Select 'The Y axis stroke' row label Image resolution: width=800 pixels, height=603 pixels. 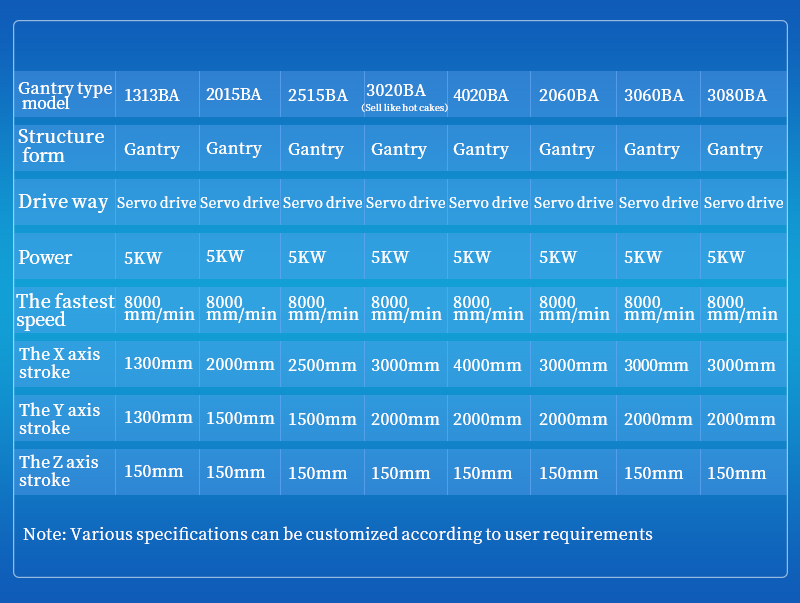click(x=59, y=419)
